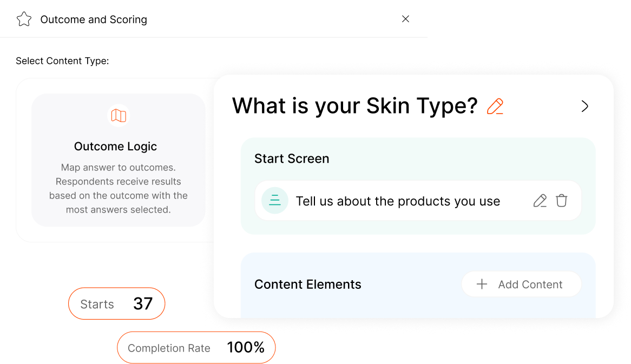The height and width of the screenshot is (364, 631).
Task: Edit the 'Tell us about the products' item
Action: 540,201
